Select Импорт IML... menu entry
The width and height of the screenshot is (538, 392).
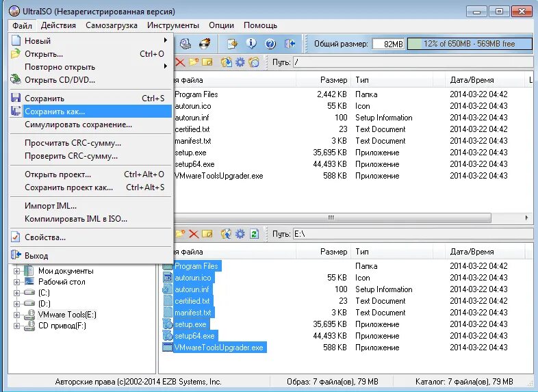point(90,206)
